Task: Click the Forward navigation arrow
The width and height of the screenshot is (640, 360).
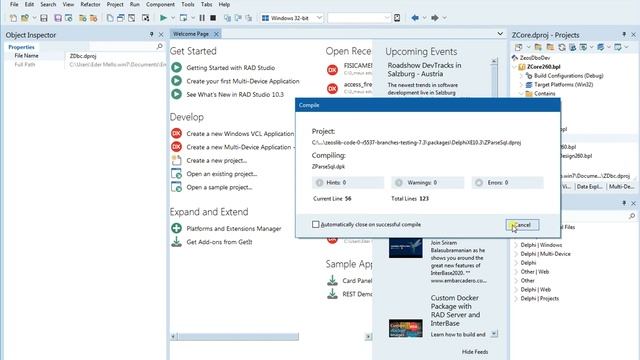Action: click(435, 18)
